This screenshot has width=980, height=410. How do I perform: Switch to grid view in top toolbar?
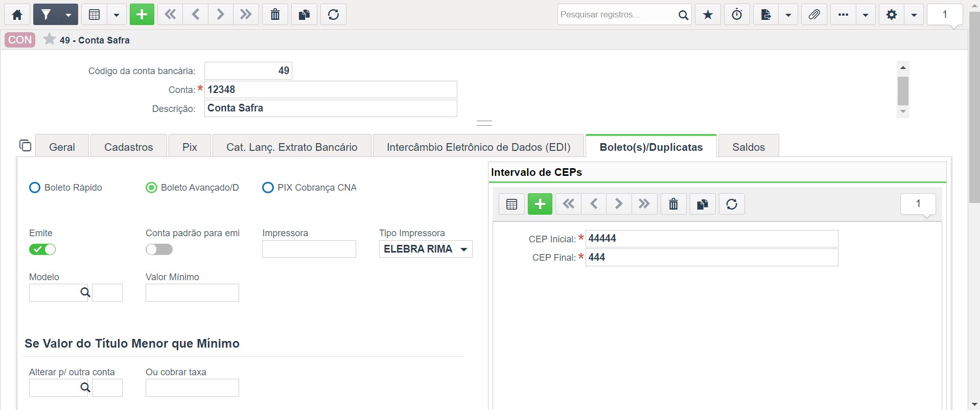pyautogui.click(x=95, y=14)
